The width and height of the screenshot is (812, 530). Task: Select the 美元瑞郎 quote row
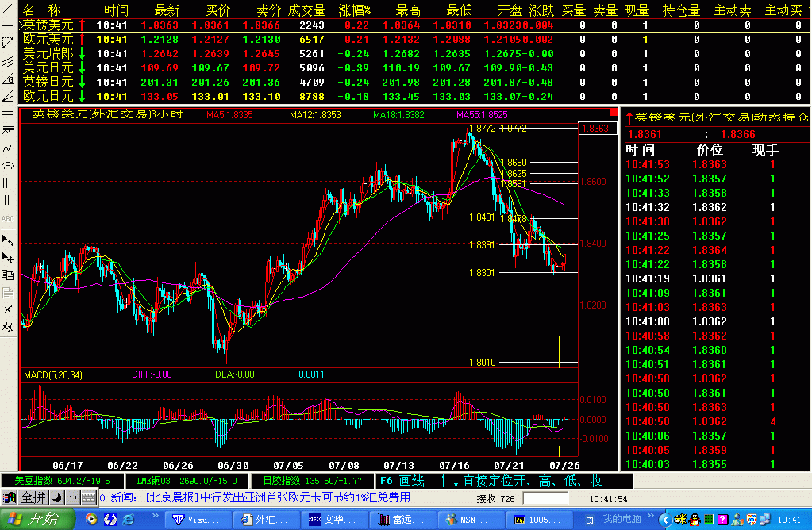point(415,53)
